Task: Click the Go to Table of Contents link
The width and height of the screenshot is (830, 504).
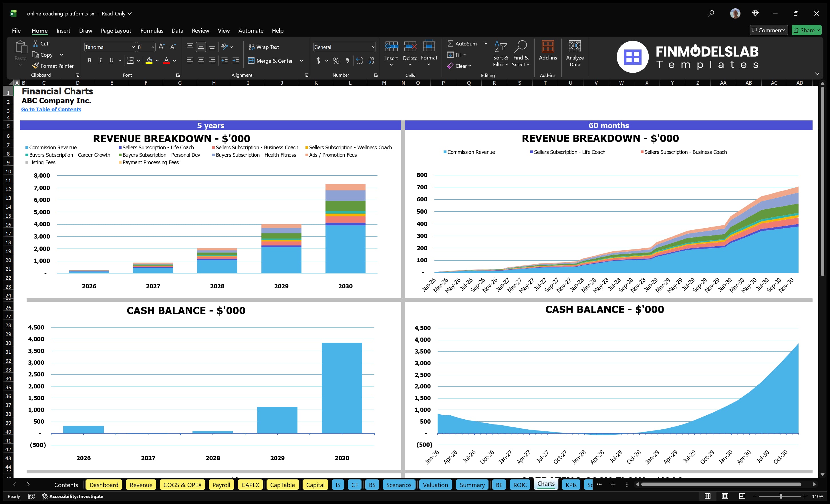Action: [51, 109]
